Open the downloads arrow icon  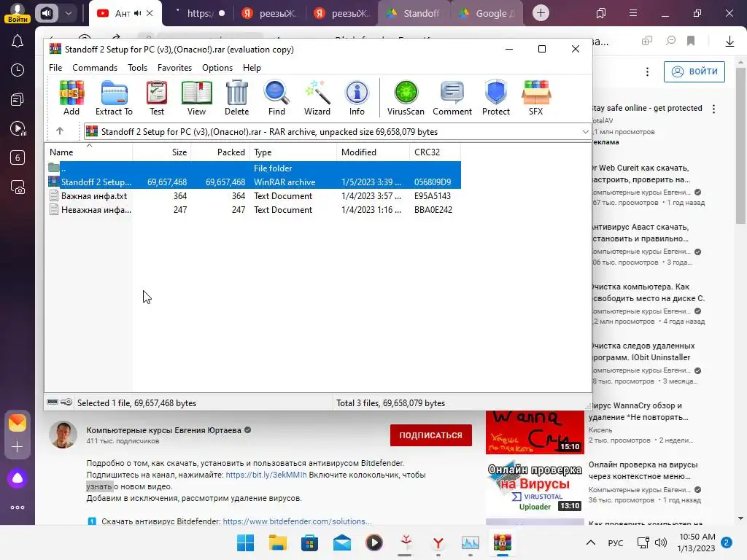click(729, 42)
